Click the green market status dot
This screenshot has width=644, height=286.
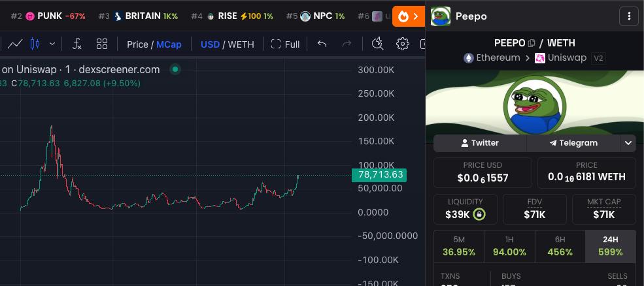[175, 69]
